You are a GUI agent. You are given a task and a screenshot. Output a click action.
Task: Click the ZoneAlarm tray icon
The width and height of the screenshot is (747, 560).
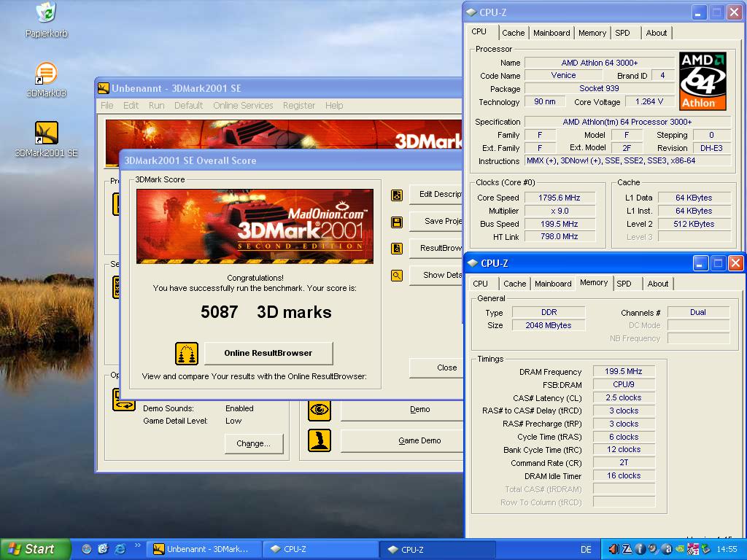(x=627, y=550)
